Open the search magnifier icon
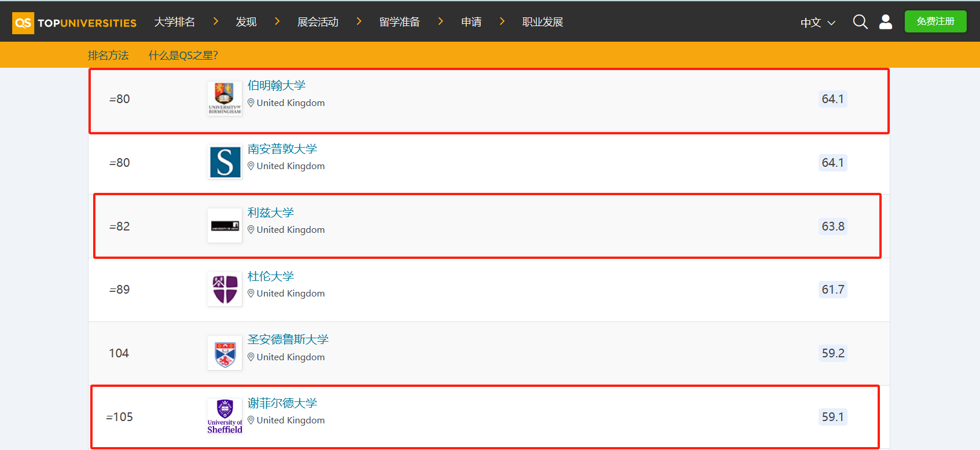 pos(860,22)
